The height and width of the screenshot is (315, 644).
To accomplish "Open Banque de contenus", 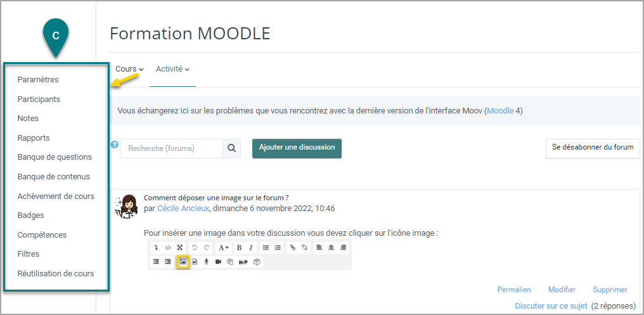I will (53, 177).
